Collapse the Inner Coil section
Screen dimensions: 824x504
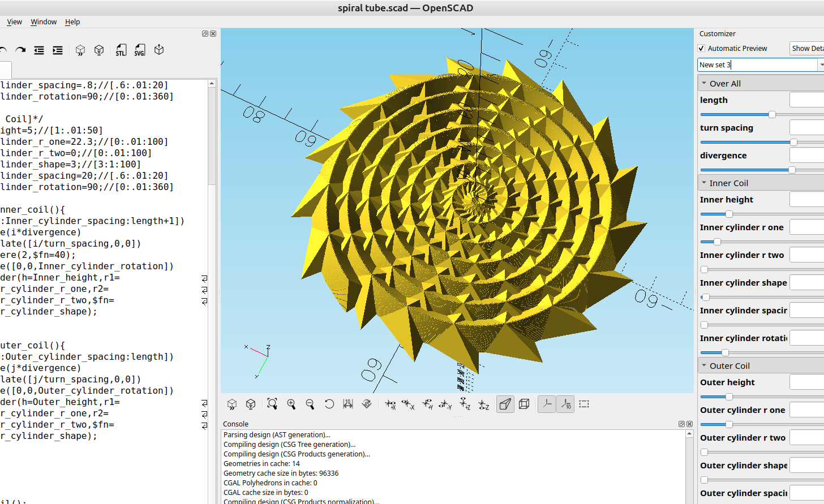click(703, 183)
